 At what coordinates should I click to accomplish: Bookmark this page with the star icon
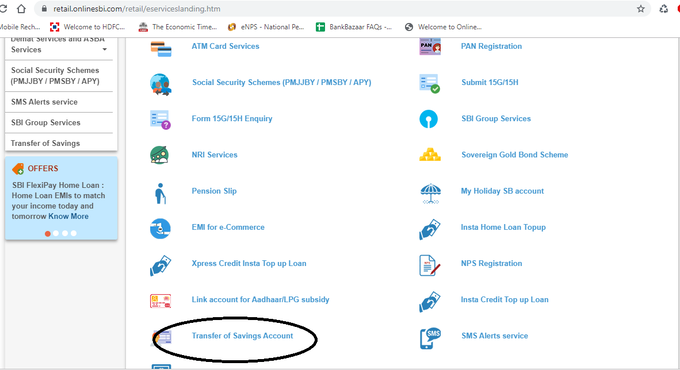click(x=641, y=9)
